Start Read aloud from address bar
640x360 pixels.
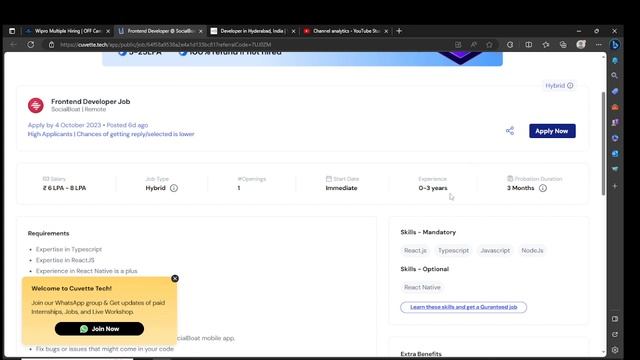pos(473,44)
